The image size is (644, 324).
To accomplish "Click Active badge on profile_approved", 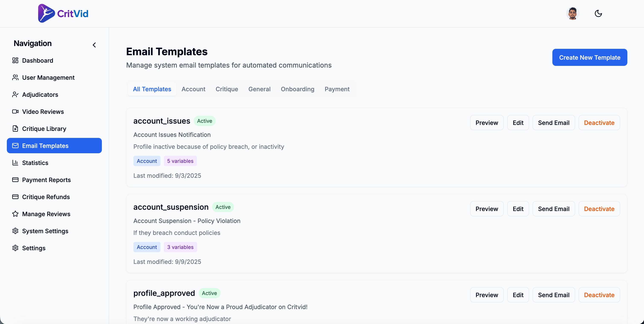I will pyautogui.click(x=209, y=293).
